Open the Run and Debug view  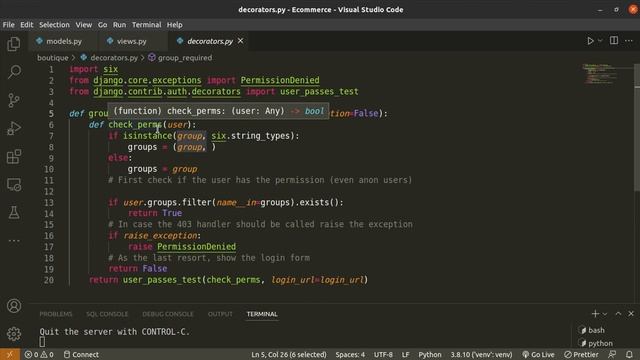tap(14, 128)
